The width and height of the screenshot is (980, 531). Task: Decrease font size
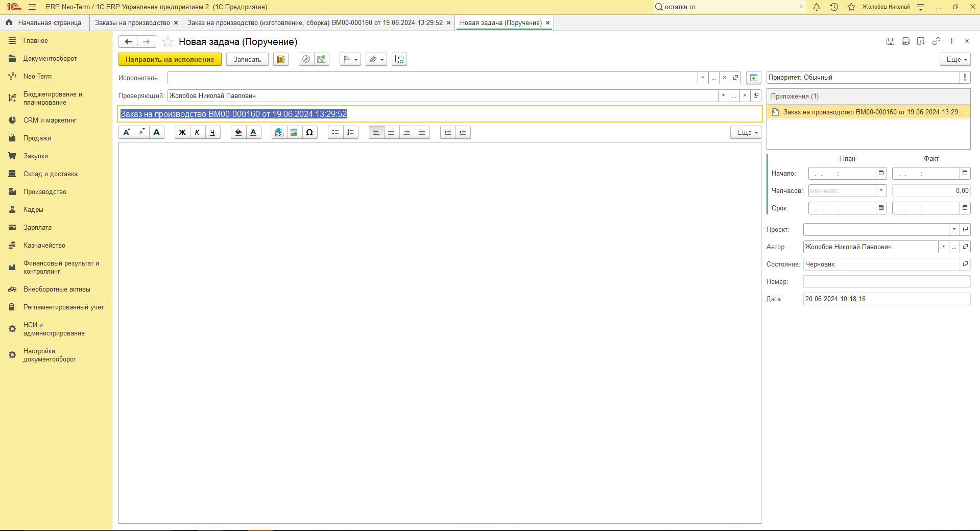tap(141, 132)
